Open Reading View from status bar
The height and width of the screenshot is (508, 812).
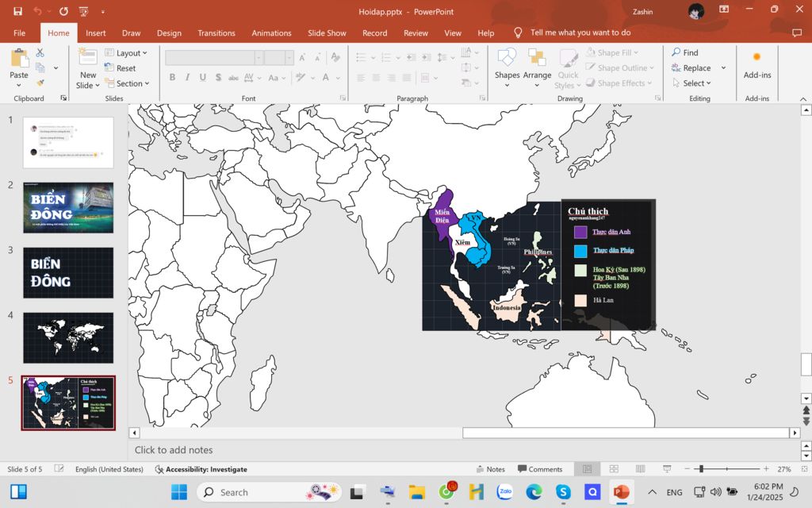click(640, 469)
